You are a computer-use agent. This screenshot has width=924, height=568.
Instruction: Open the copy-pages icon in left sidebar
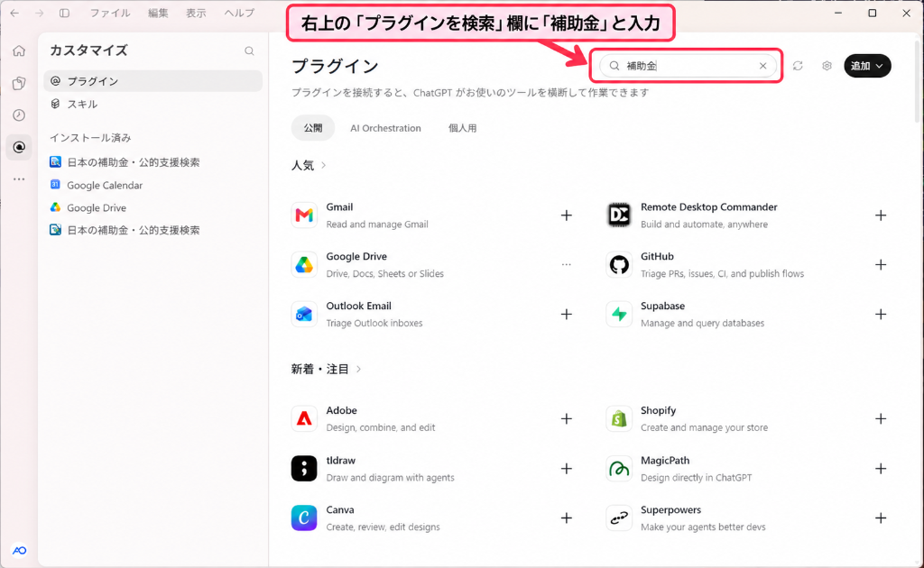pyautogui.click(x=19, y=83)
